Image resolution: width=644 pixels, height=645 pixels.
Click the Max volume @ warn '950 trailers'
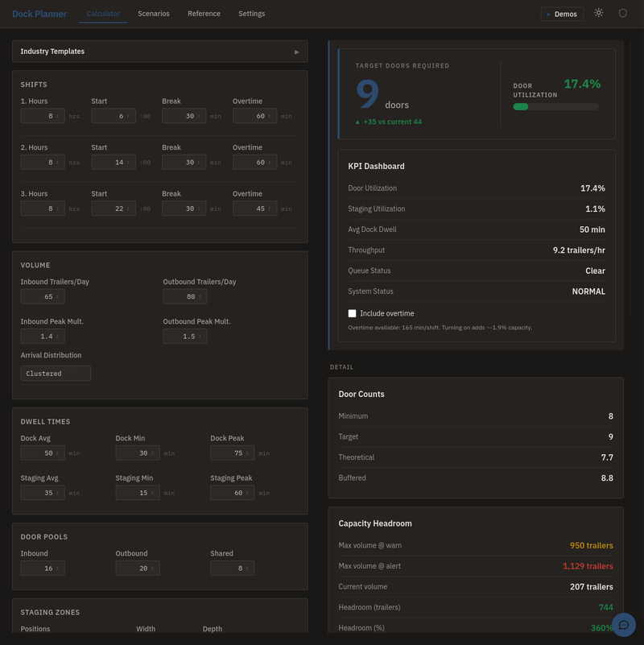click(592, 545)
